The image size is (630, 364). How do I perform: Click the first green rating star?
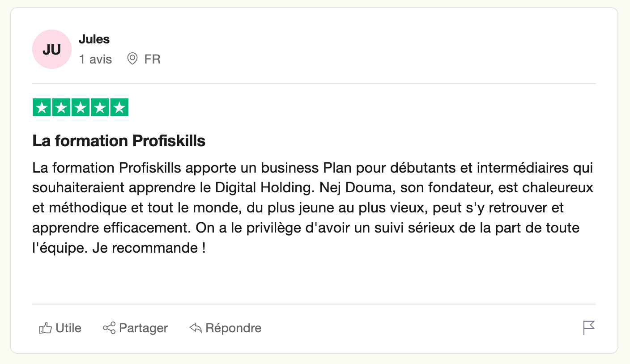[42, 107]
